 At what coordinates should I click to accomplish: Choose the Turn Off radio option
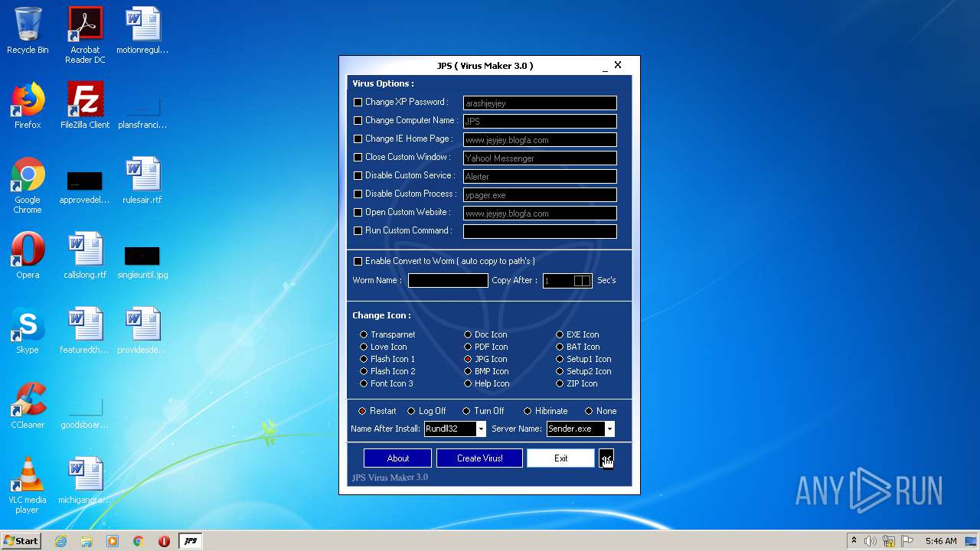pyautogui.click(x=466, y=411)
